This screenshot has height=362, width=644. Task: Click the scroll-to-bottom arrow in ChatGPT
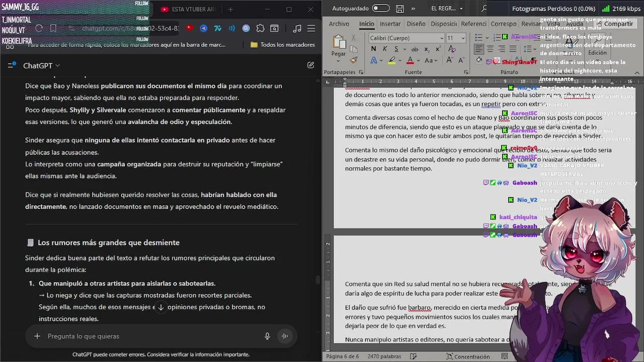[161, 307]
